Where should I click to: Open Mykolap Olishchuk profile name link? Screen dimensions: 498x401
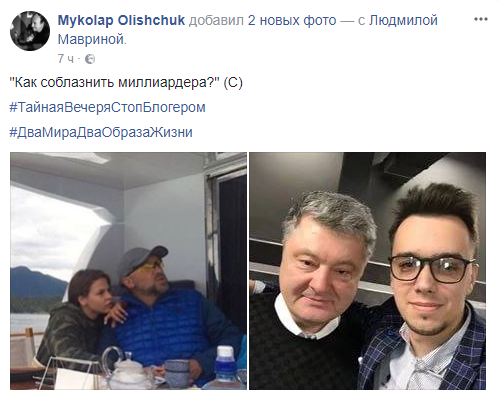click(121, 20)
